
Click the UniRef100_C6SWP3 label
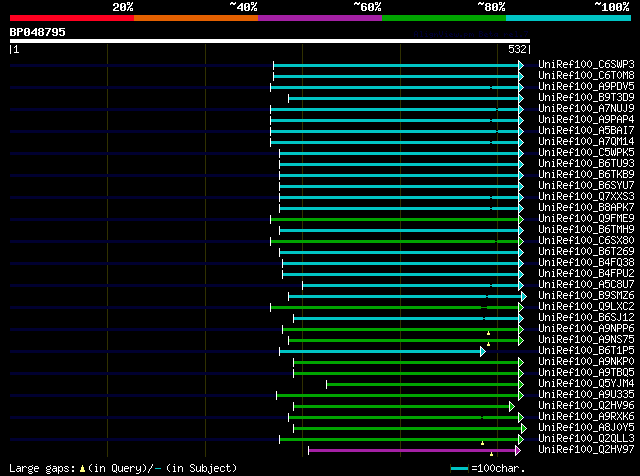click(586, 65)
